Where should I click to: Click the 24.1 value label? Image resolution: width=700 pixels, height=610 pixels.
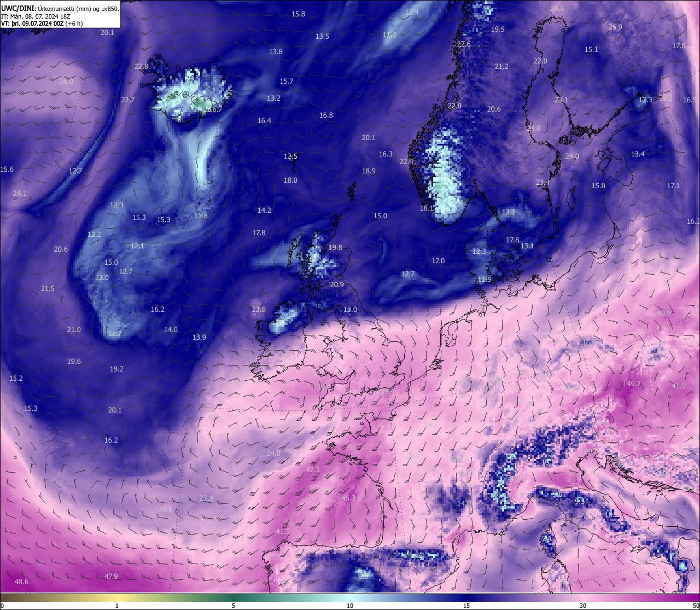pyautogui.click(x=20, y=194)
